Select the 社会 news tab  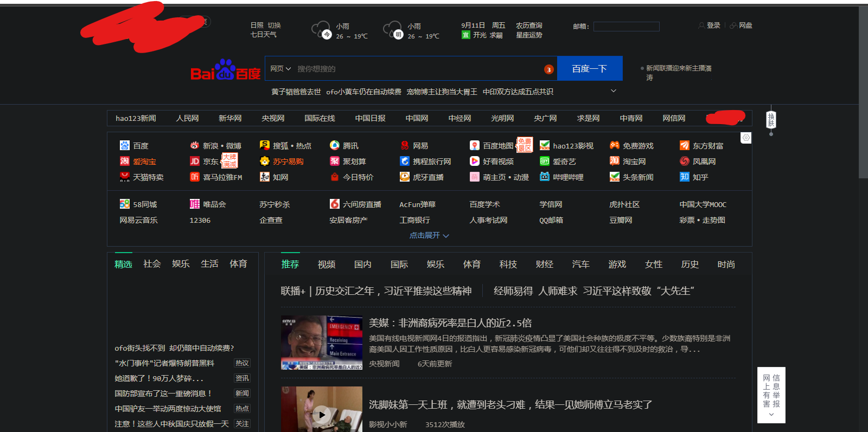click(x=152, y=264)
